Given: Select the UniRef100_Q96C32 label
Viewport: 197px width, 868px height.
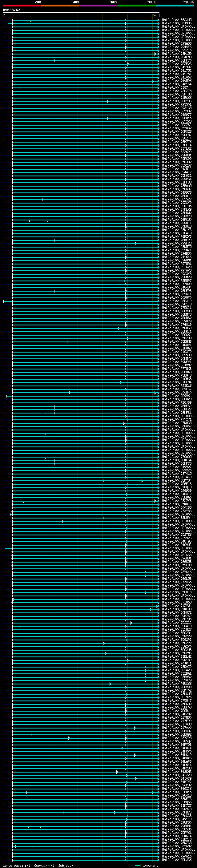Looking at the screenshot, I should coord(177,785).
